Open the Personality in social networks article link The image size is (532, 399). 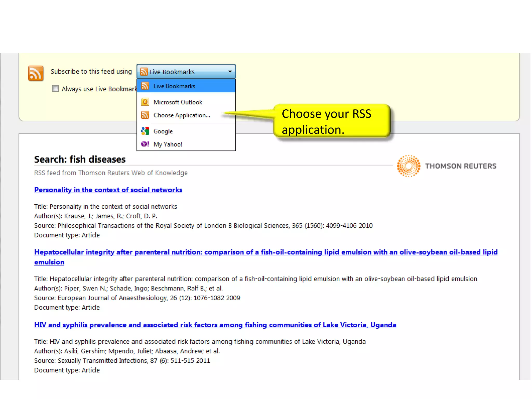[108, 190]
